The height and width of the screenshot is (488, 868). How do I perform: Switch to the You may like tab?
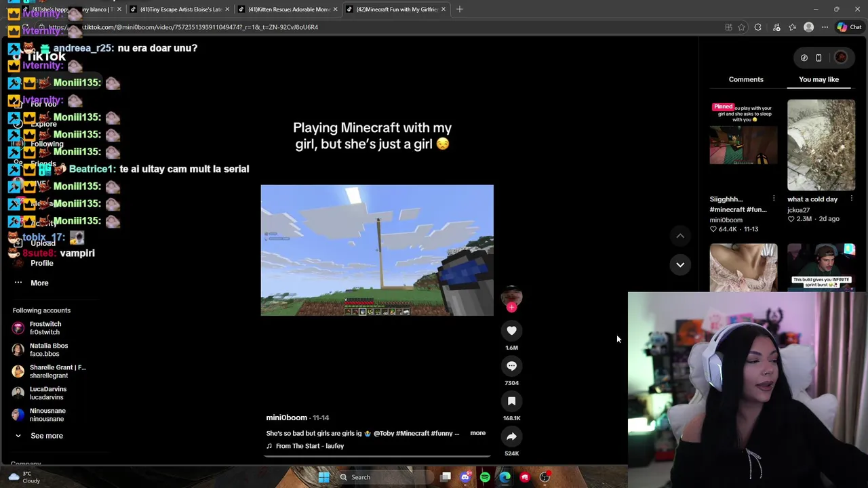coord(818,79)
